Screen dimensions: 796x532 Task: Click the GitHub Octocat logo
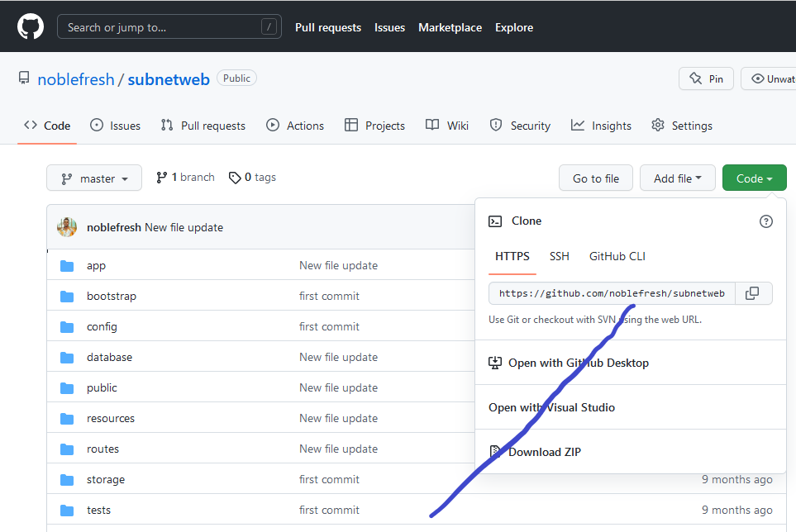click(31, 26)
